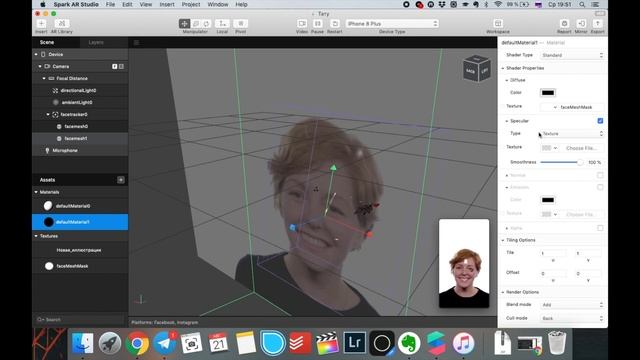Toggle the second Camera row indicator
The height and width of the screenshot is (360, 640).
(x=121, y=67)
